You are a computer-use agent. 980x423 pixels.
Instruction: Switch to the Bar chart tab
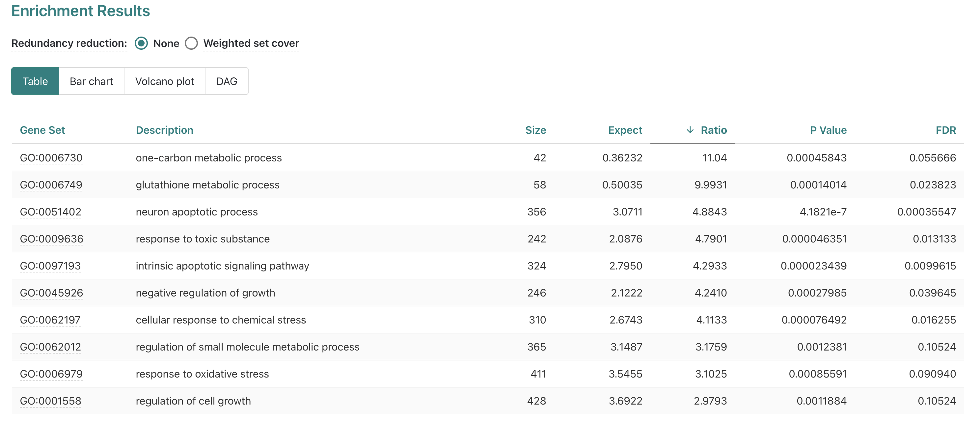pyautogui.click(x=91, y=81)
